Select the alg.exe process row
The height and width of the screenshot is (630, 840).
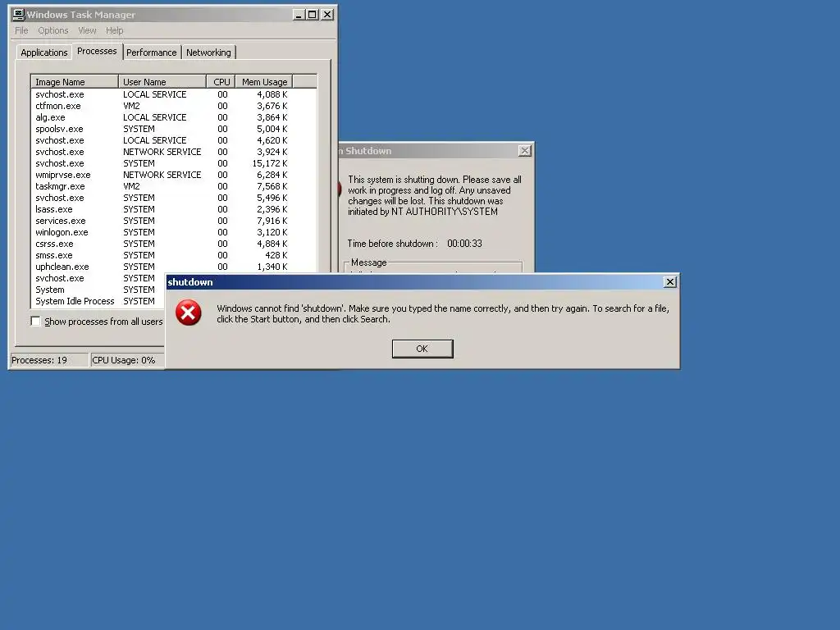click(x=162, y=117)
